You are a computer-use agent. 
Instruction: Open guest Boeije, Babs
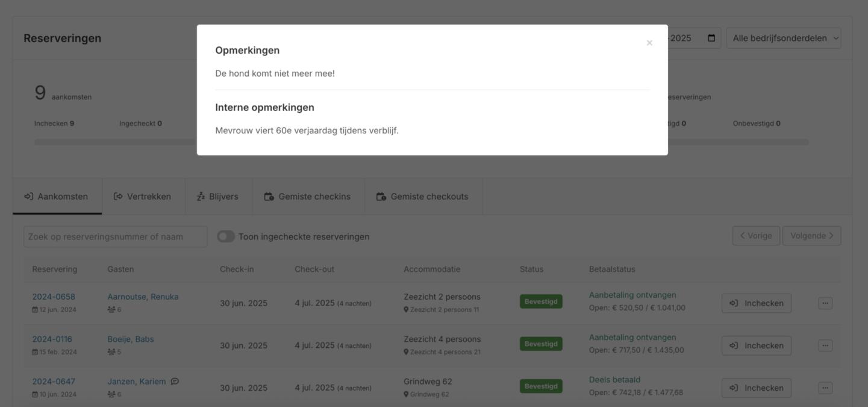(131, 339)
